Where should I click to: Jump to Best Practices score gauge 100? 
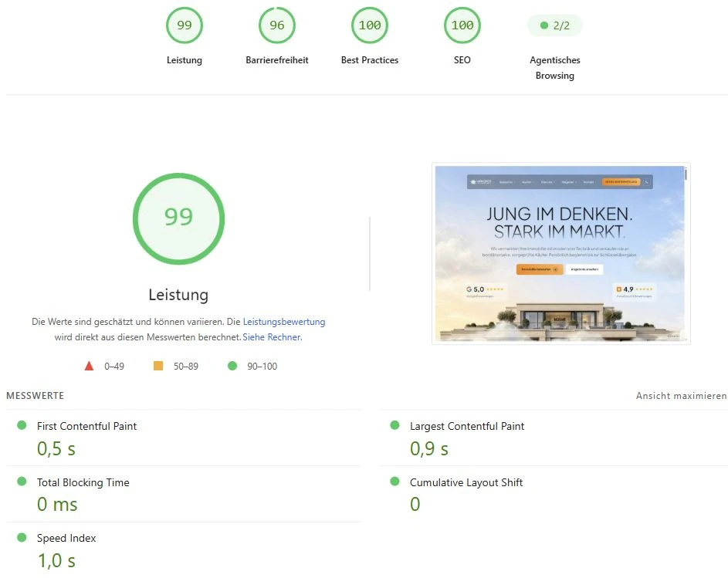click(x=370, y=25)
